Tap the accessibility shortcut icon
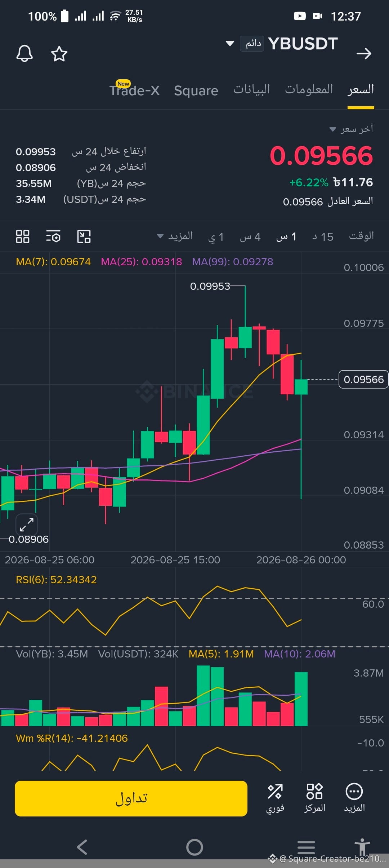Viewport: 389px width, 868px height. coord(362,846)
